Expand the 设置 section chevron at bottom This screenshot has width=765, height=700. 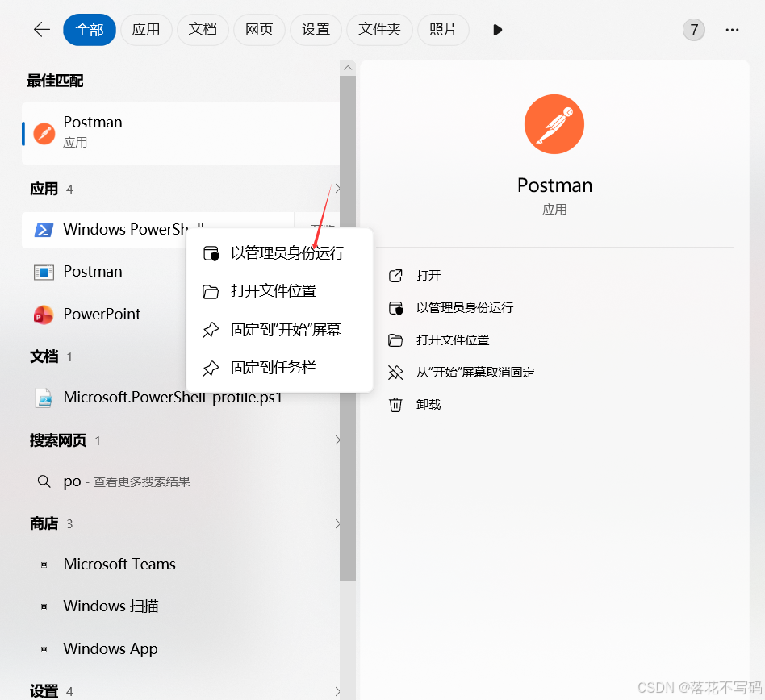337,691
